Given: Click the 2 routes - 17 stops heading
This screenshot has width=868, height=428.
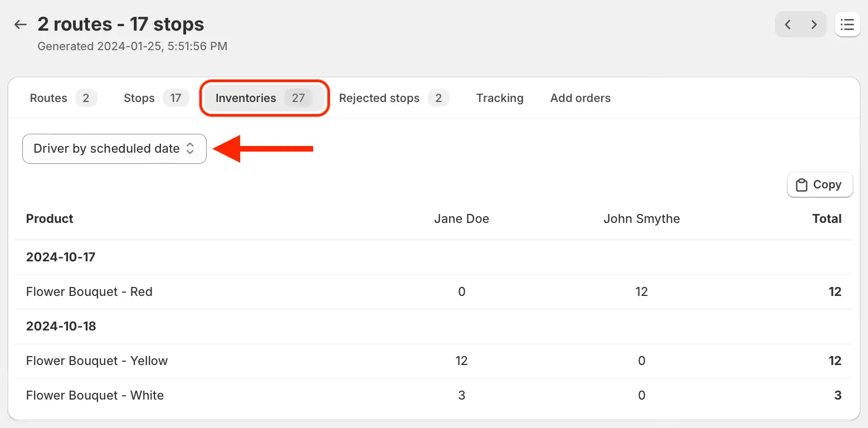Looking at the screenshot, I should click(121, 24).
